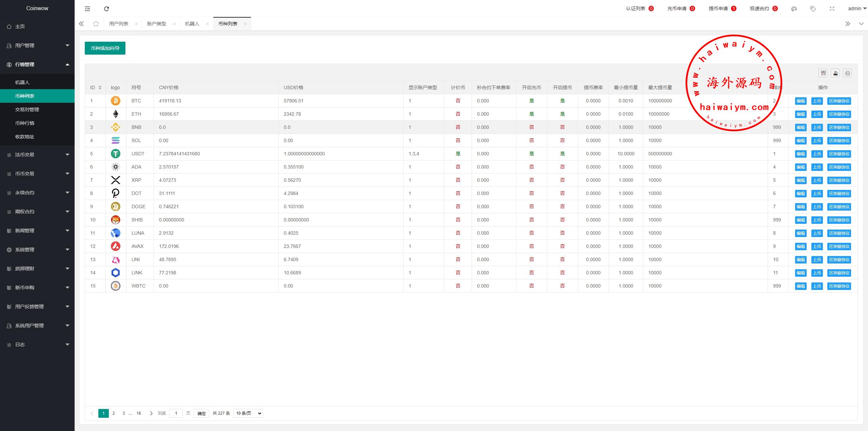
Task: Click the table export icon
Action: point(835,73)
